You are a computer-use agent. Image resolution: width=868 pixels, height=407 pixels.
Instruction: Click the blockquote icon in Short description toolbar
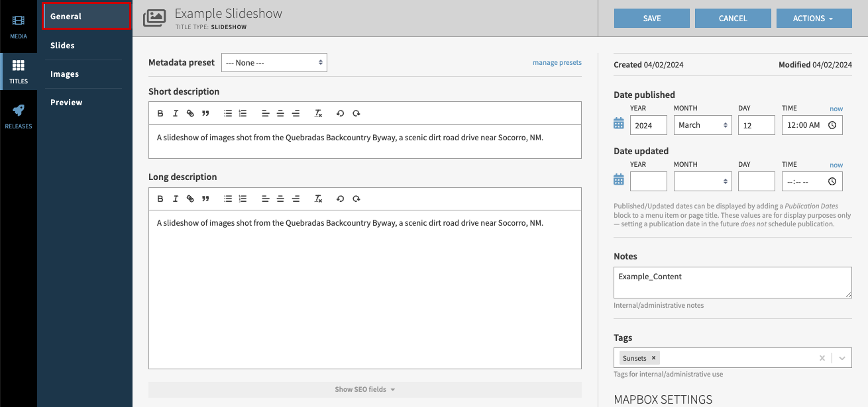tap(206, 113)
